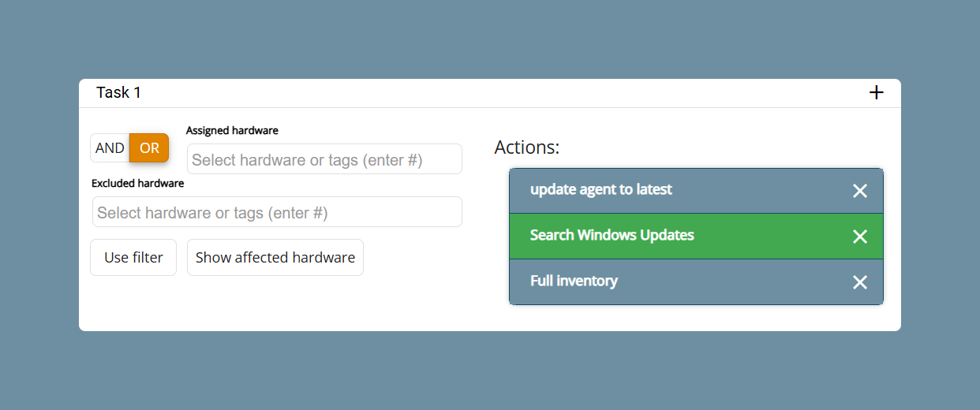Screen dimensions: 980x410
Task: Click the 'Assigned hardware' label
Action: pyautogui.click(x=232, y=131)
